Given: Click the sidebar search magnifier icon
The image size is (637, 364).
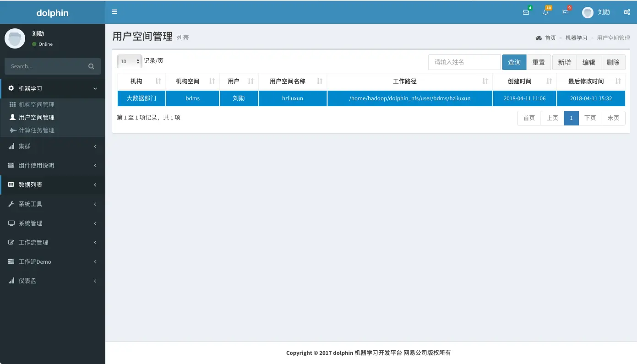Looking at the screenshot, I should tap(91, 66).
